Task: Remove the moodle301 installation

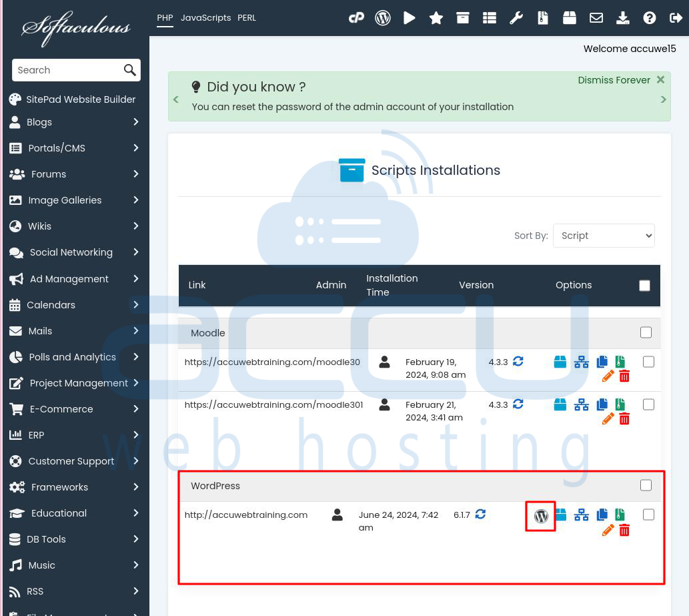Action: click(x=624, y=418)
